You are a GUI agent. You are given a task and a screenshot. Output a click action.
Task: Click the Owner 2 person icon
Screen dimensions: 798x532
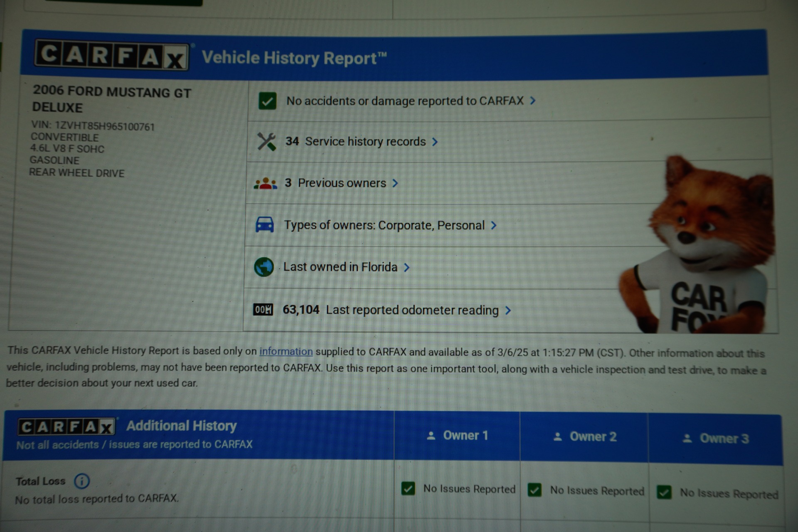(558, 437)
